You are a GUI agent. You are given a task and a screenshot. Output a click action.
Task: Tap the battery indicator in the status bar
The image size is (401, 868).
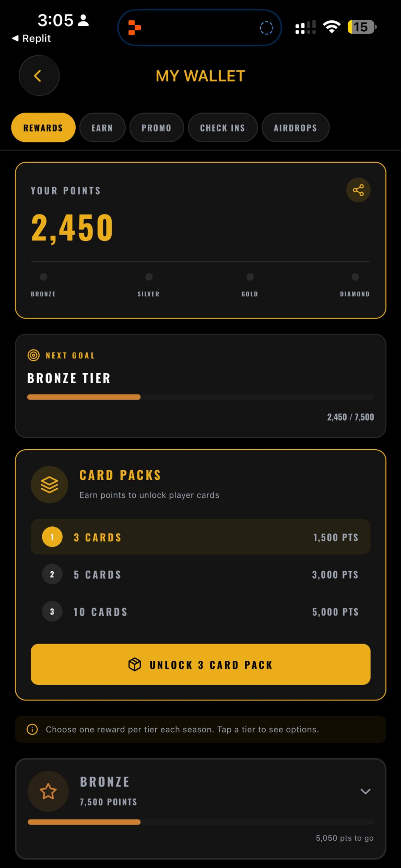(x=362, y=27)
